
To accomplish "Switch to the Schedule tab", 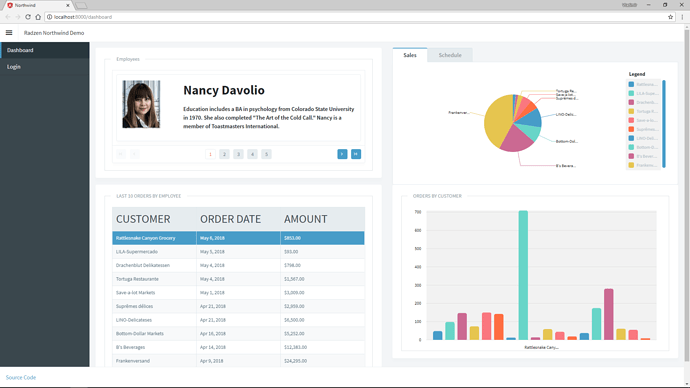I will click(450, 55).
